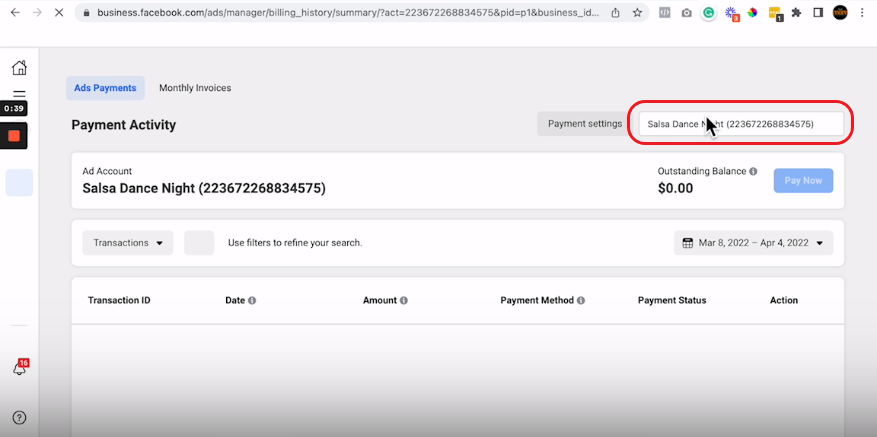Open the code brackets extension
877x437 pixels.
(x=664, y=13)
